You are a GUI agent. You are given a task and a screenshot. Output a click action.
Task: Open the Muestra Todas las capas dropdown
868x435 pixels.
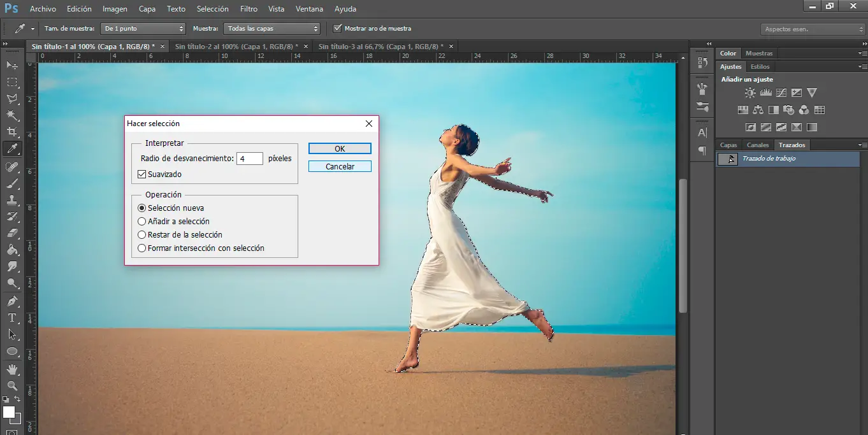tap(271, 29)
